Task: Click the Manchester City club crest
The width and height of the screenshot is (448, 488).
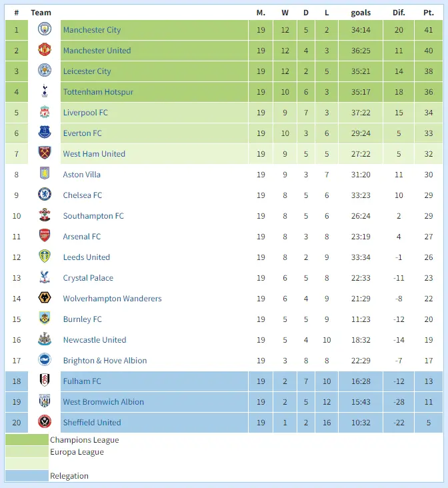Action: pyautogui.click(x=45, y=30)
